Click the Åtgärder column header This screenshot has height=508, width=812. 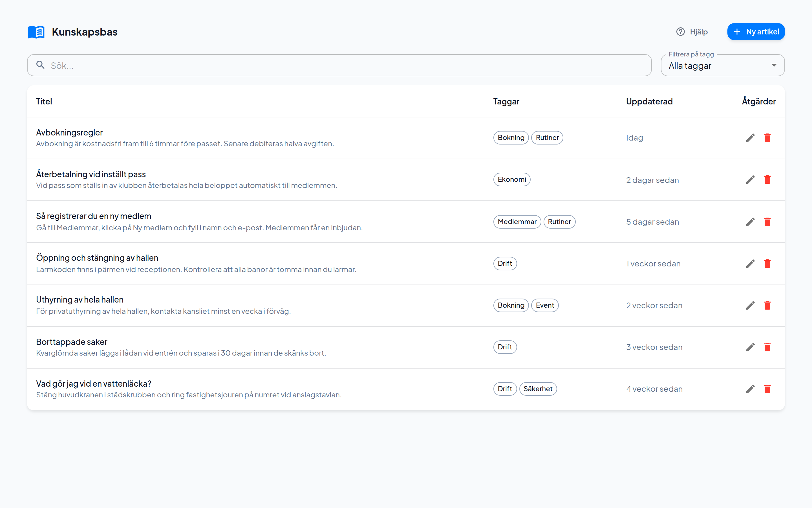pyautogui.click(x=759, y=102)
